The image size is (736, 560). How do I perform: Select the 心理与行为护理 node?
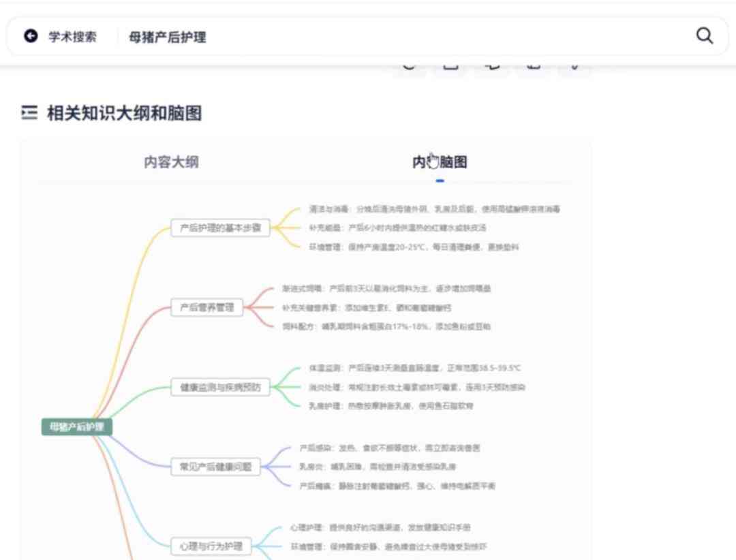click(x=210, y=544)
